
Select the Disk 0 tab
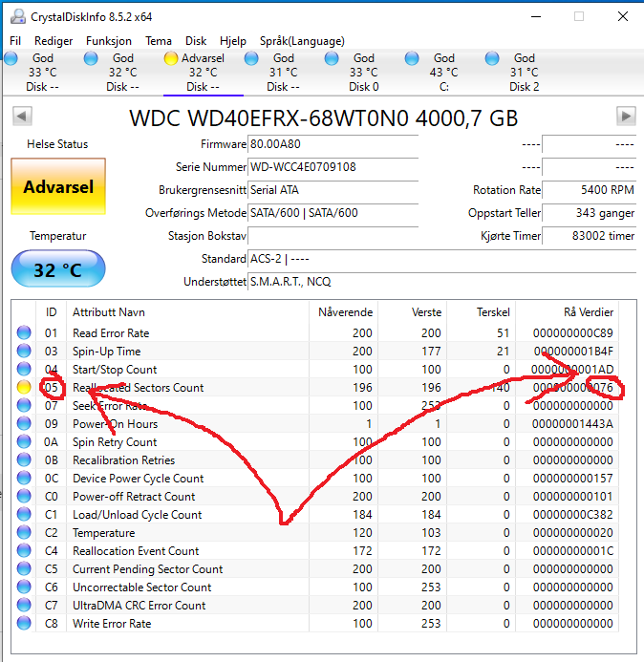(363, 73)
